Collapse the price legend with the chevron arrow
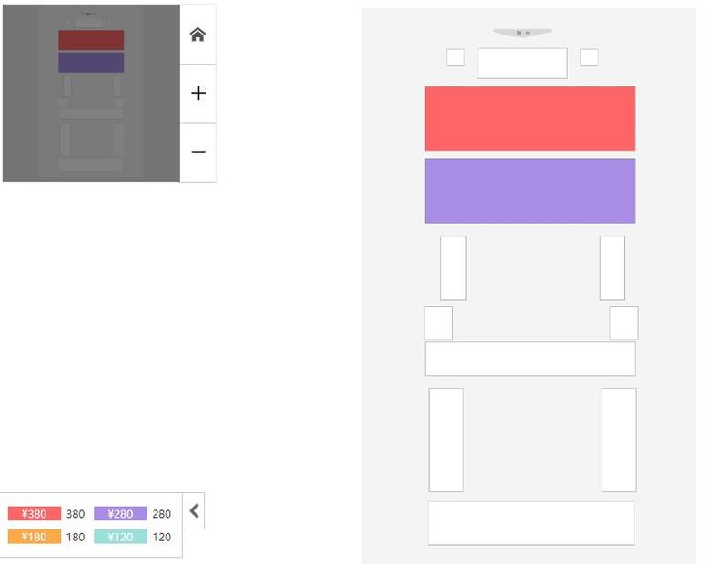Image resolution: width=728 pixels, height=564 pixels. [x=194, y=511]
